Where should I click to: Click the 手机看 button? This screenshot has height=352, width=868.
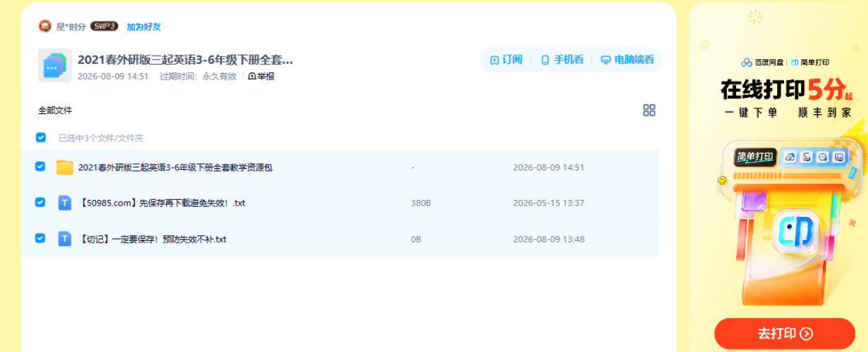pyautogui.click(x=562, y=60)
